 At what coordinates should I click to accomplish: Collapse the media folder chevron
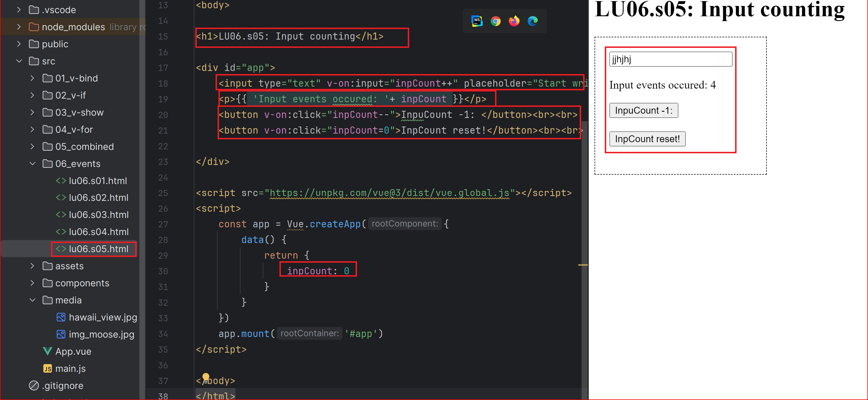pos(32,300)
